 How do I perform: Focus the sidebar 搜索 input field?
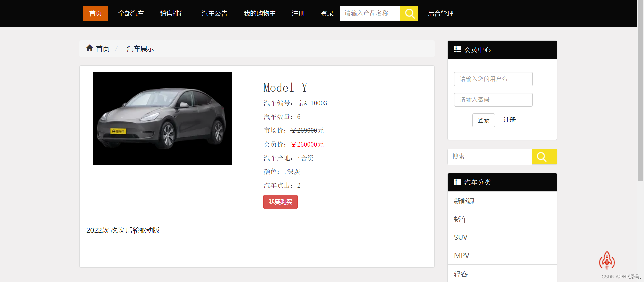click(490, 157)
